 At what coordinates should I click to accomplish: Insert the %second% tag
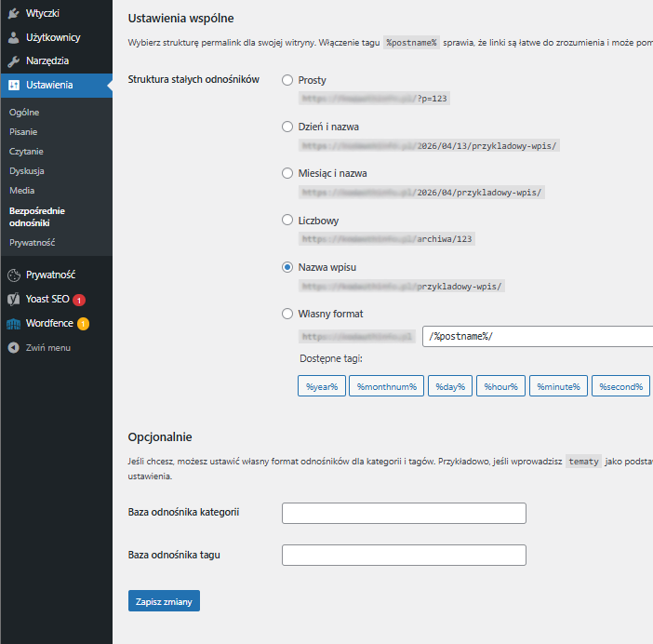tap(621, 386)
